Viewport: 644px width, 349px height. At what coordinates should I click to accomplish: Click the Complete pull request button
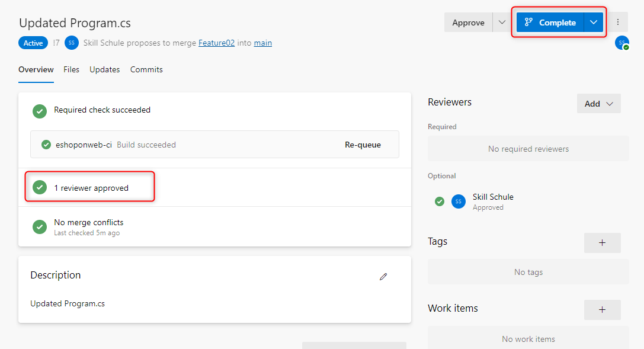coord(550,23)
